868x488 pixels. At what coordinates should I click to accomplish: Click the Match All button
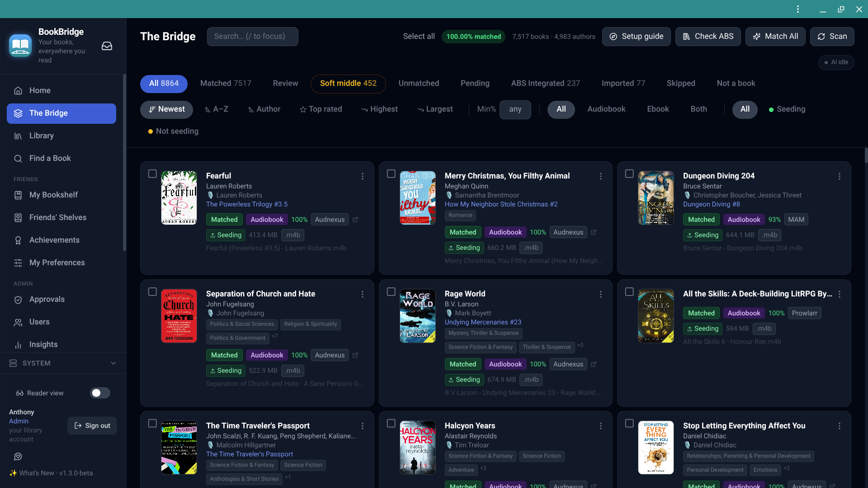(775, 37)
